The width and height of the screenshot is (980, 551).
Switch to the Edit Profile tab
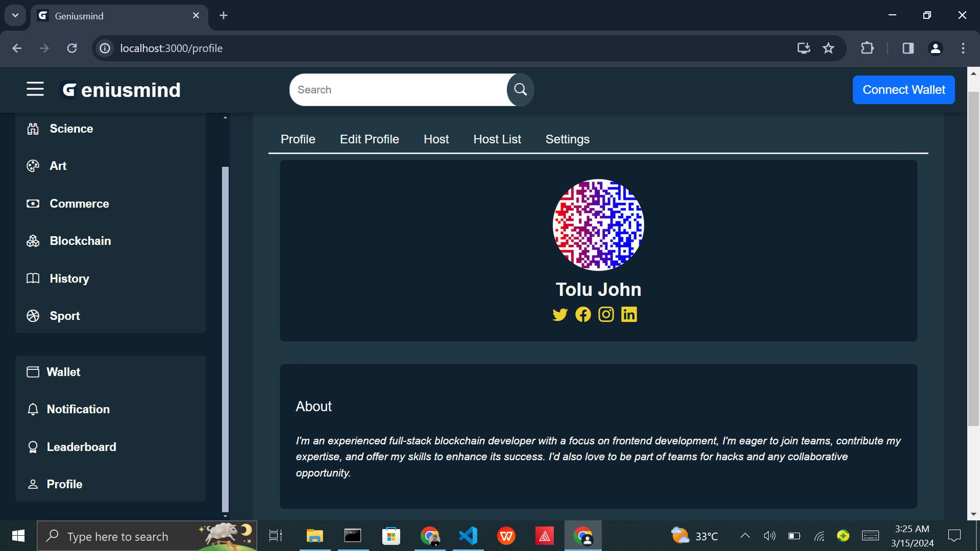369,139
